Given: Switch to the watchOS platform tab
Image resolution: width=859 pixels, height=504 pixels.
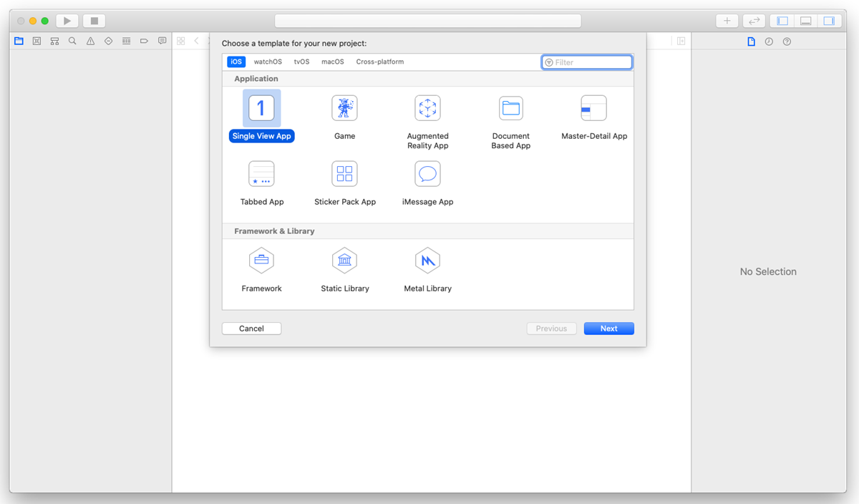Looking at the screenshot, I should tap(267, 62).
